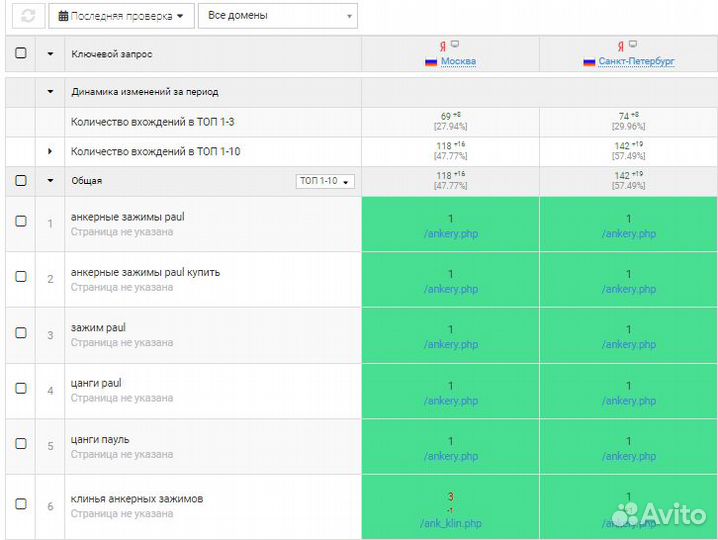The height and width of the screenshot is (540, 718).
Task: Click the Russian flag next to Санкт-Петербург
Action: (589, 62)
